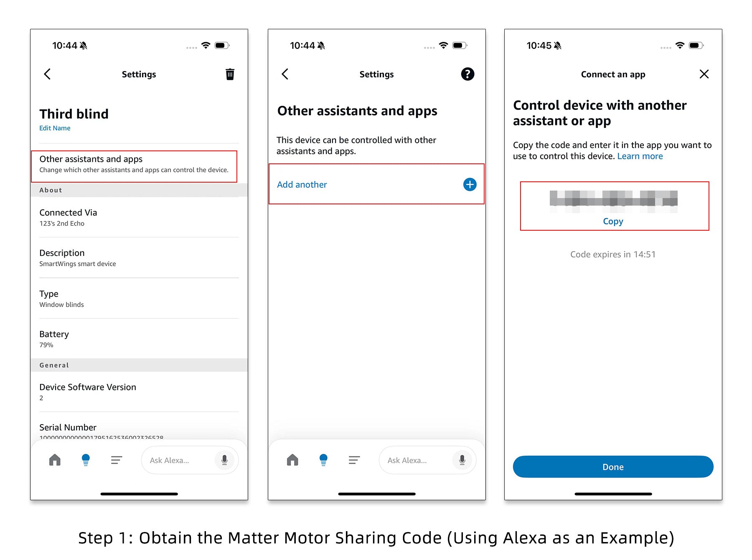
Task: Tap back arrow on Other assistants screen
Action: tap(285, 74)
